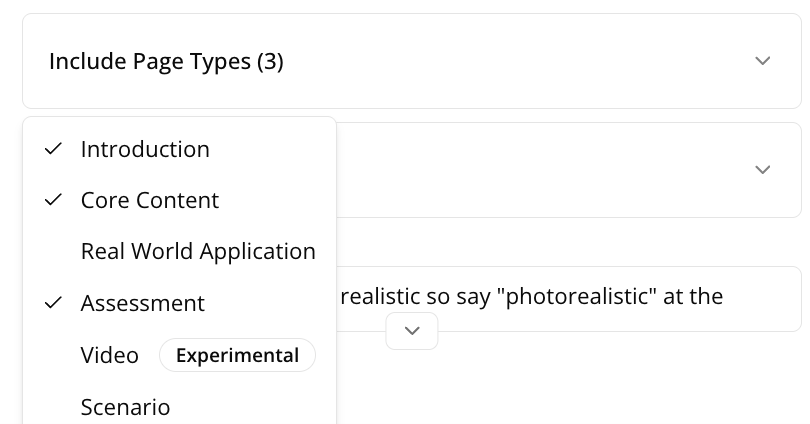Image resolution: width=810 pixels, height=424 pixels.
Task: Select Video from the page types list
Action: 110,355
